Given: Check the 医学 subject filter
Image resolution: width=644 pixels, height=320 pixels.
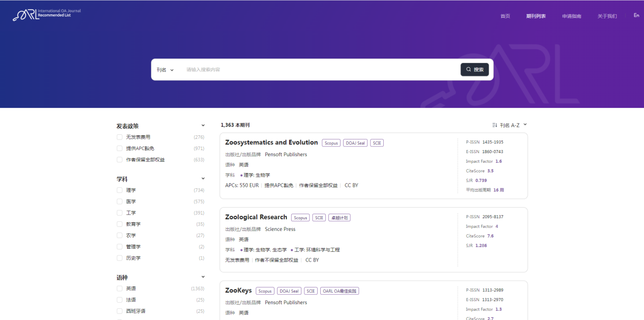Looking at the screenshot, I should pos(120,201).
